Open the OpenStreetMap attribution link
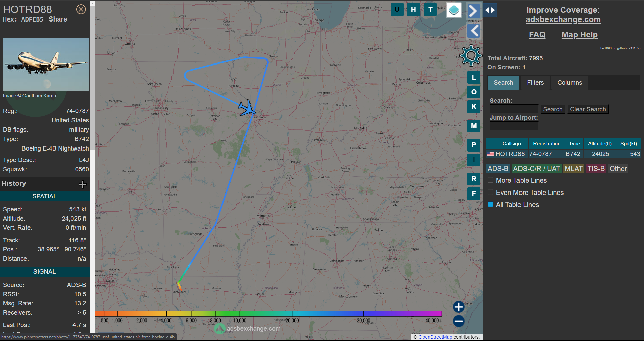The width and height of the screenshot is (644, 341). [435, 337]
